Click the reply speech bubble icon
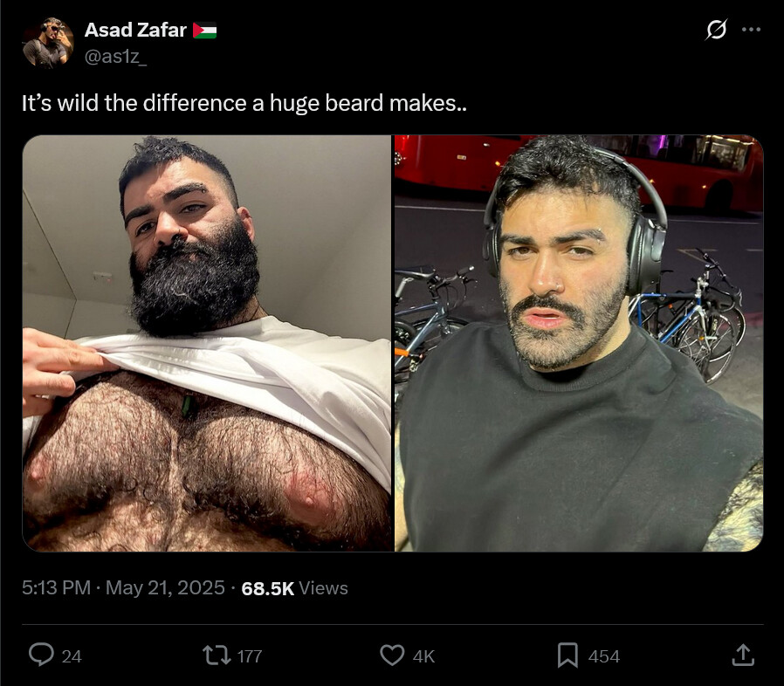 coord(41,655)
